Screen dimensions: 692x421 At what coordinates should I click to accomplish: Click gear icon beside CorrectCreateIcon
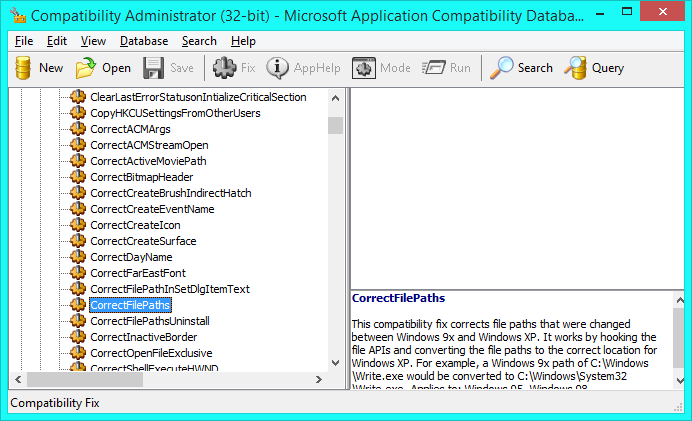coord(78,225)
